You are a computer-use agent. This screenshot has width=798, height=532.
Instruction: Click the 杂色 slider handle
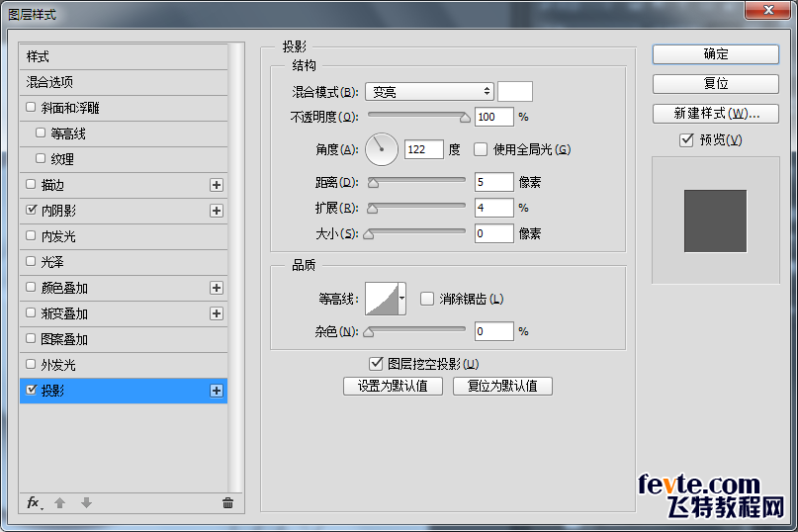click(x=369, y=332)
